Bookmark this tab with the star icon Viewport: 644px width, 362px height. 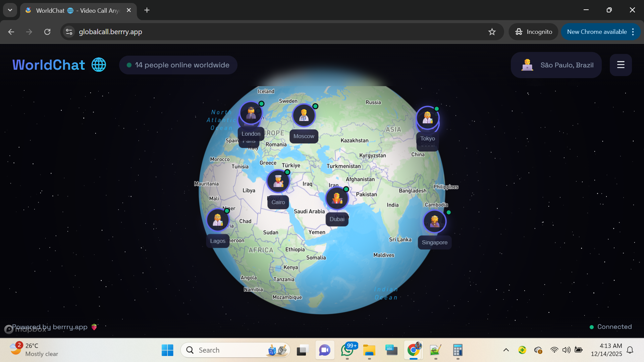(492, 32)
